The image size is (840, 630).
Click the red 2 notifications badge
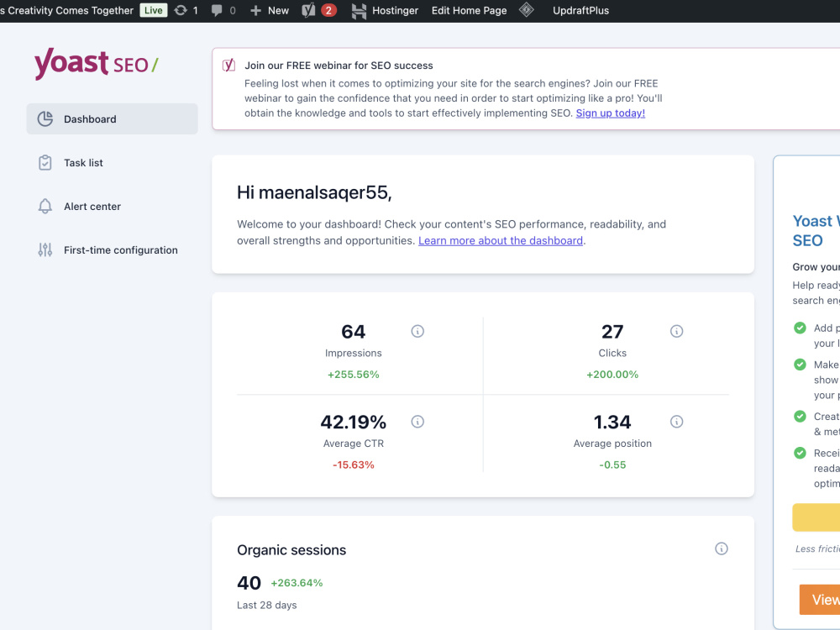[x=328, y=10]
